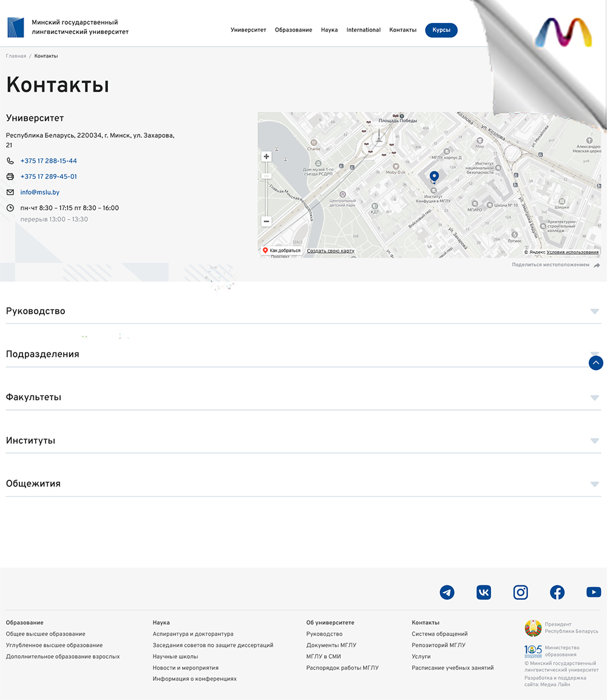This screenshot has height=700, width=607.
Task: Click Поделиться местоположением link
Action: pyautogui.click(x=551, y=264)
